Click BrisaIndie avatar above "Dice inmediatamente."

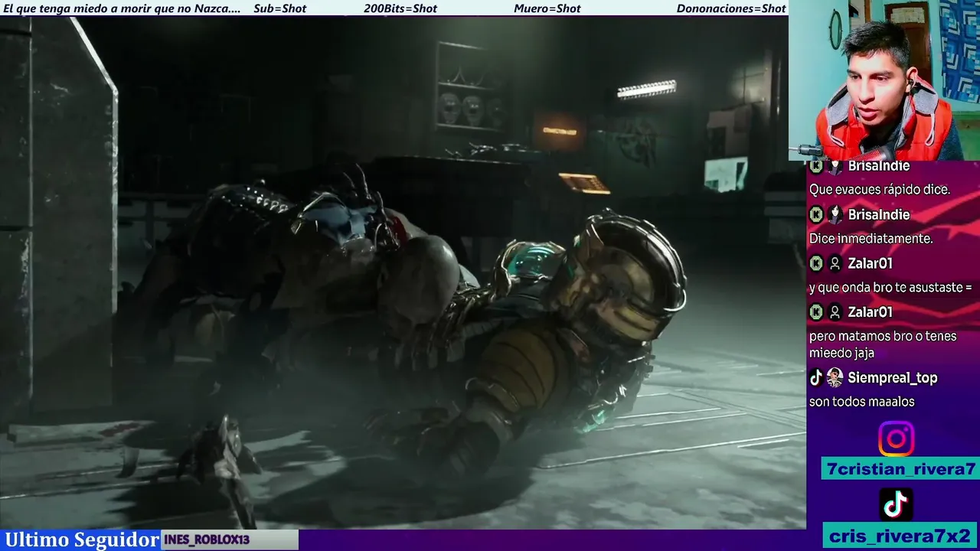835,215
